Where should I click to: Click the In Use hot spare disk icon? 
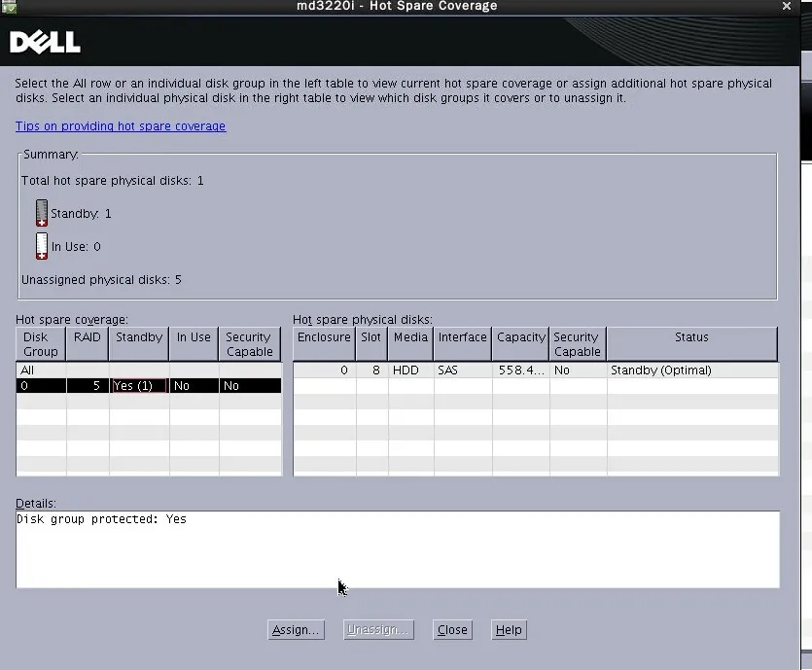click(x=42, y=246)
